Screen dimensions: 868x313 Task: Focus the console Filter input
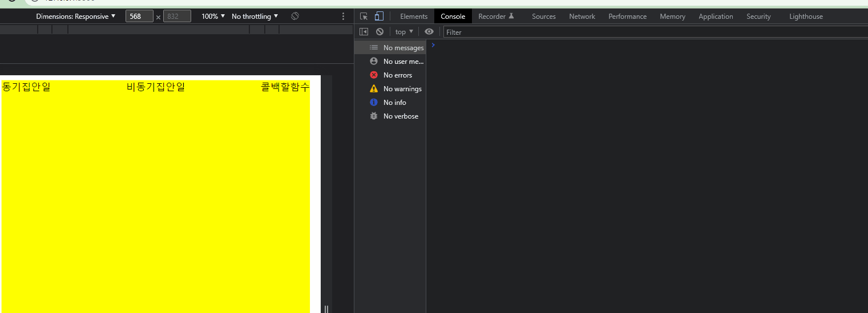[655, 32]
